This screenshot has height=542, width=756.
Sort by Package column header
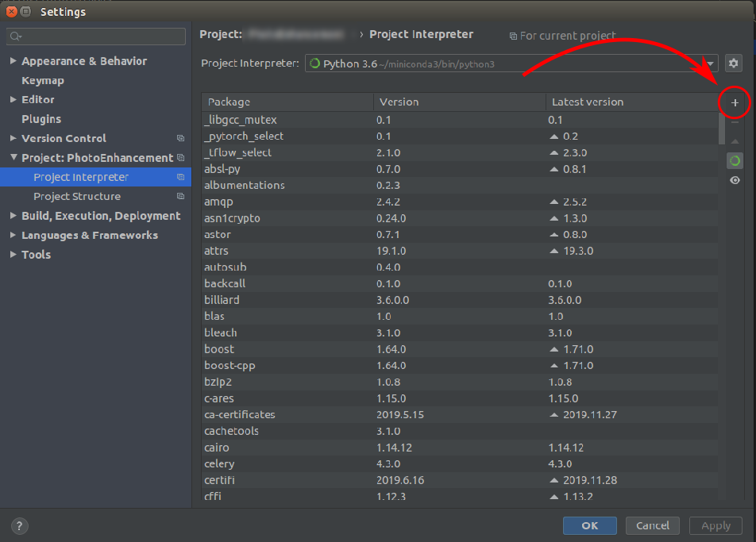tap(287, 102)
